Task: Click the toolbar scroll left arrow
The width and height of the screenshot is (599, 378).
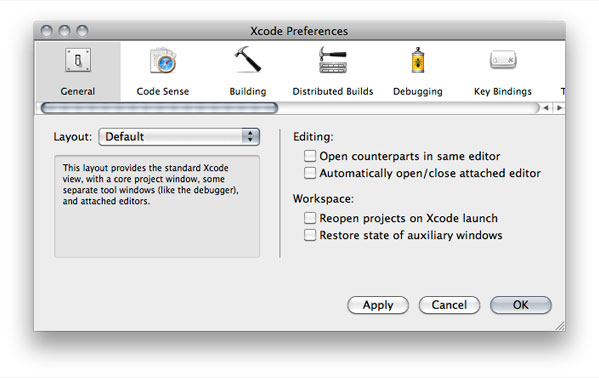Action: pos(546,108)
